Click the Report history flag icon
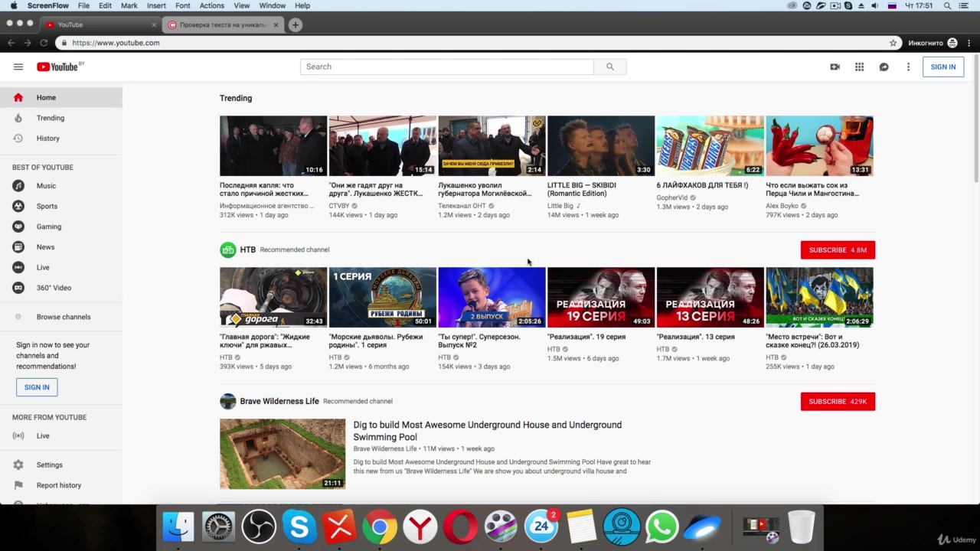The image size is (980, 551). pyautogui.click(x=18, y=485)
